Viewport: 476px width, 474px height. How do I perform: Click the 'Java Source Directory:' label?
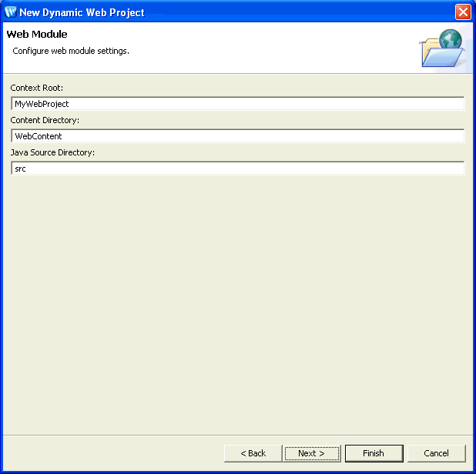click(x=52, y=152)
